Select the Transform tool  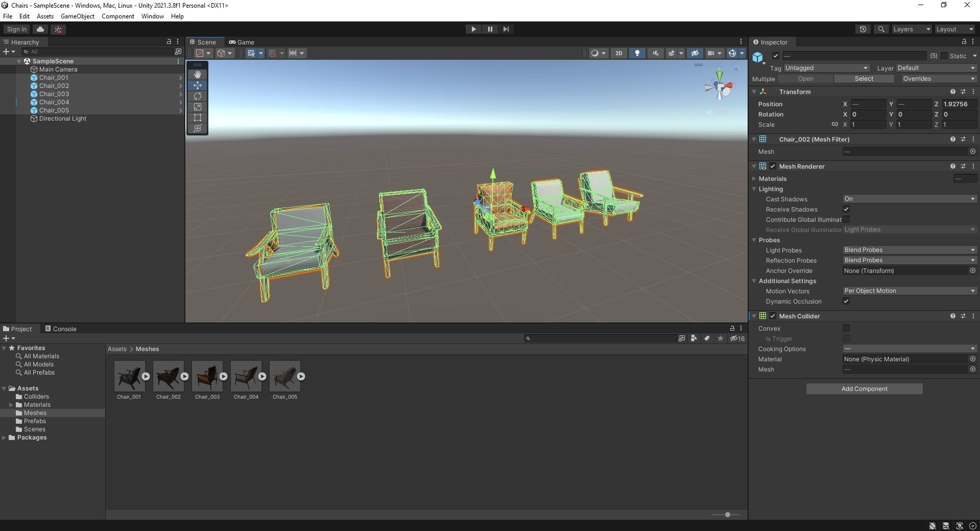[198, 128]
